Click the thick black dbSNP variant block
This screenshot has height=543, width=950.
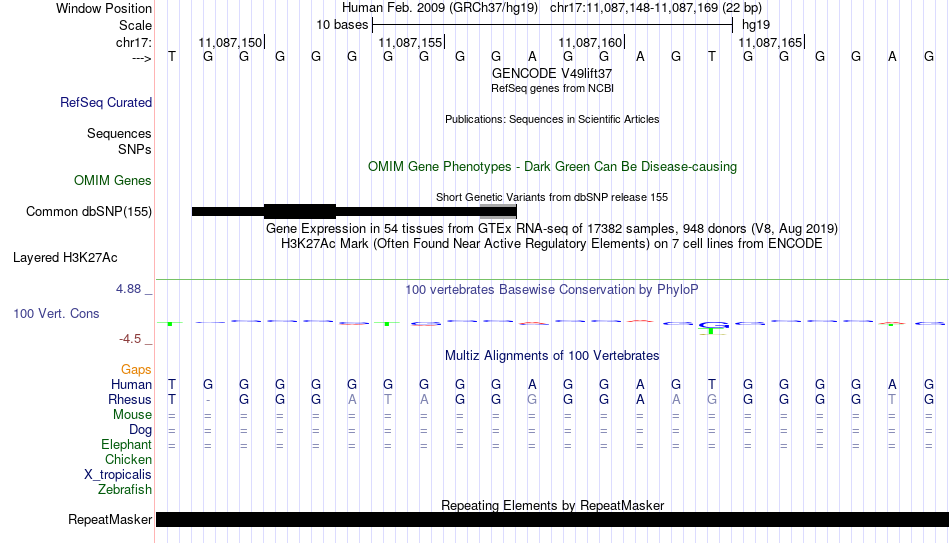tap(300, 212)
